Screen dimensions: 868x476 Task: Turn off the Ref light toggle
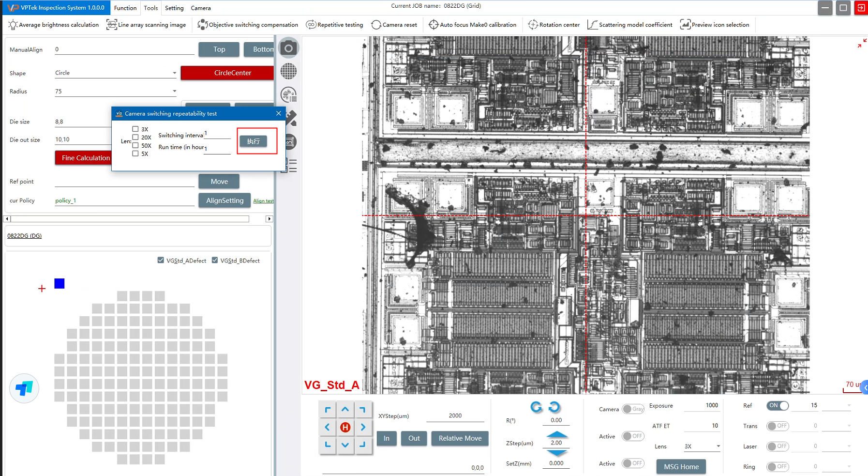click(x=778, y=406)
